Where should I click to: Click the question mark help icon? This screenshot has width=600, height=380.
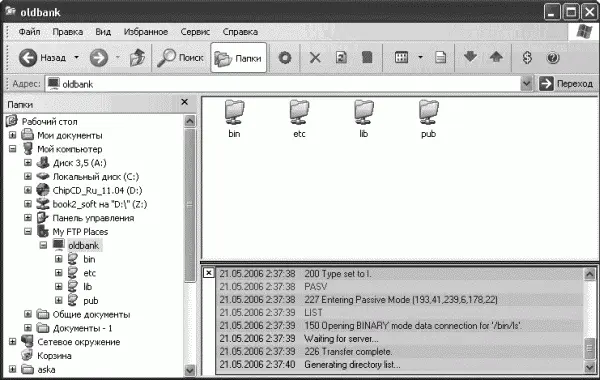pos(553,58)
